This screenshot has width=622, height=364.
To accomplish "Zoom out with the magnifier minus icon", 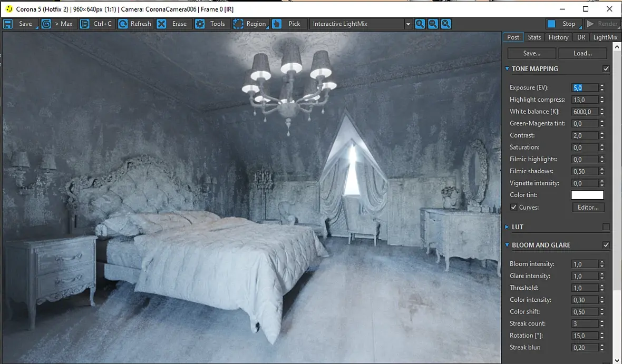I will [433, 24].
